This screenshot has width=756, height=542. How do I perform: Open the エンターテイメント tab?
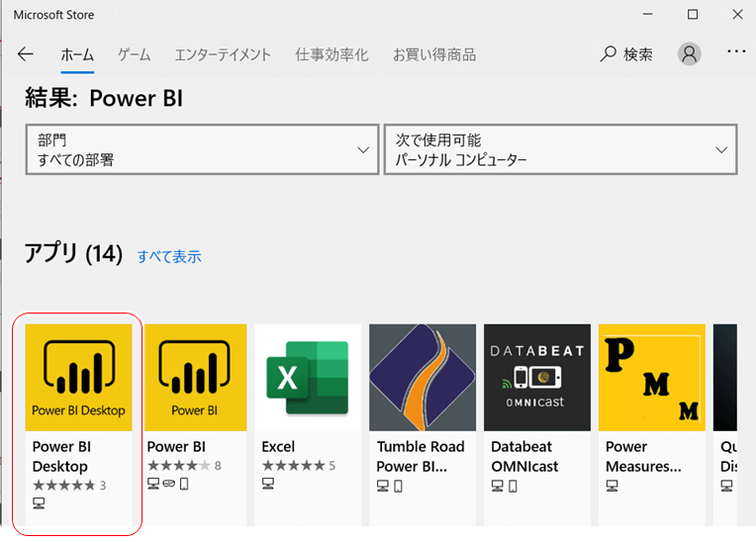tap(223, 55)
